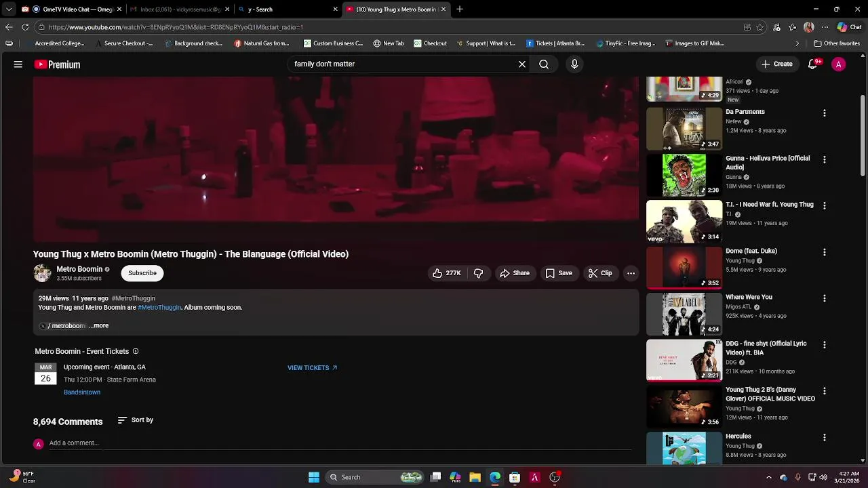Share this video
The image size is (868, 488).
(x=515, y=273)
